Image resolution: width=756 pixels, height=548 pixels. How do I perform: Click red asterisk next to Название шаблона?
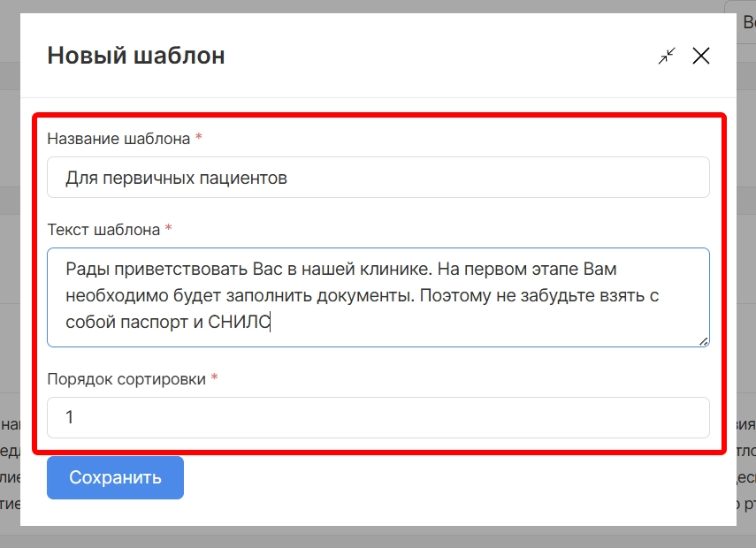click(198, 139)
